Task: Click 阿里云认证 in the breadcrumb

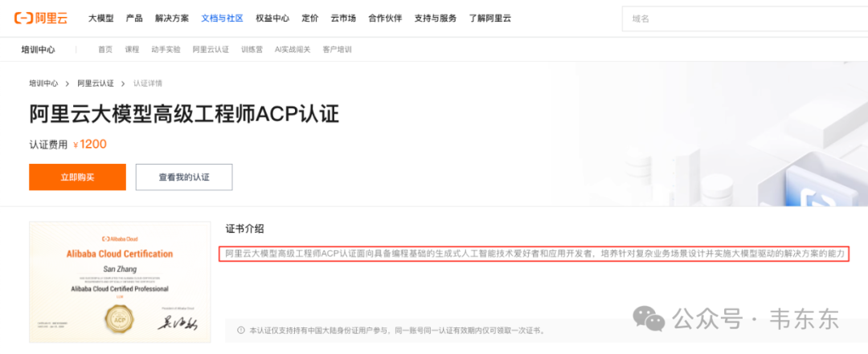Action: tap(95, 83)
